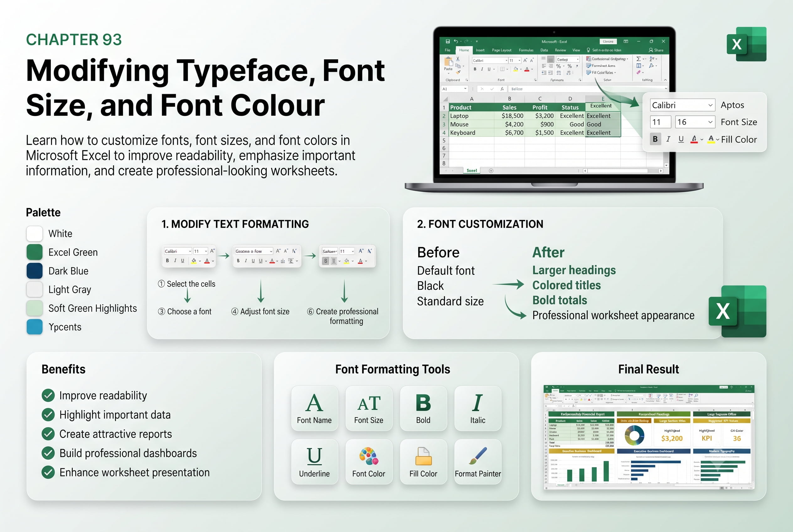
Task: Open the Final Result dashboard thumbnail
Action: pyautogui.click(x=648, y=437)
